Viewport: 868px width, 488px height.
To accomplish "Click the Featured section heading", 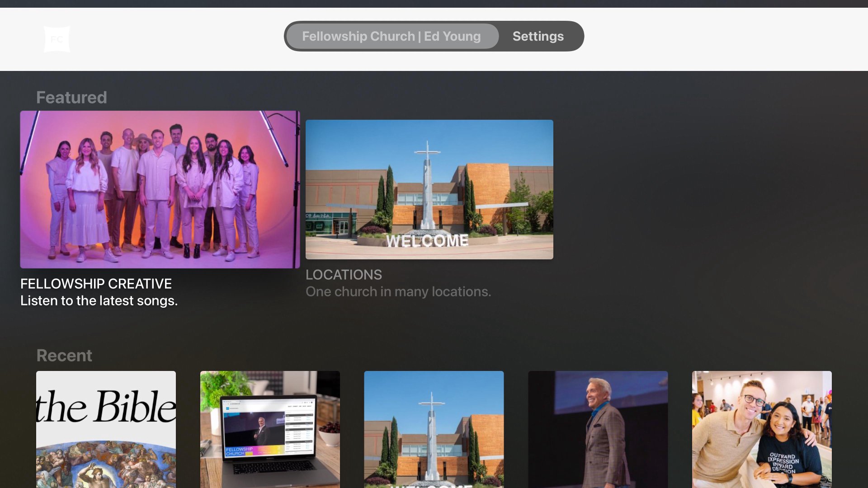I will coord(71,98).
